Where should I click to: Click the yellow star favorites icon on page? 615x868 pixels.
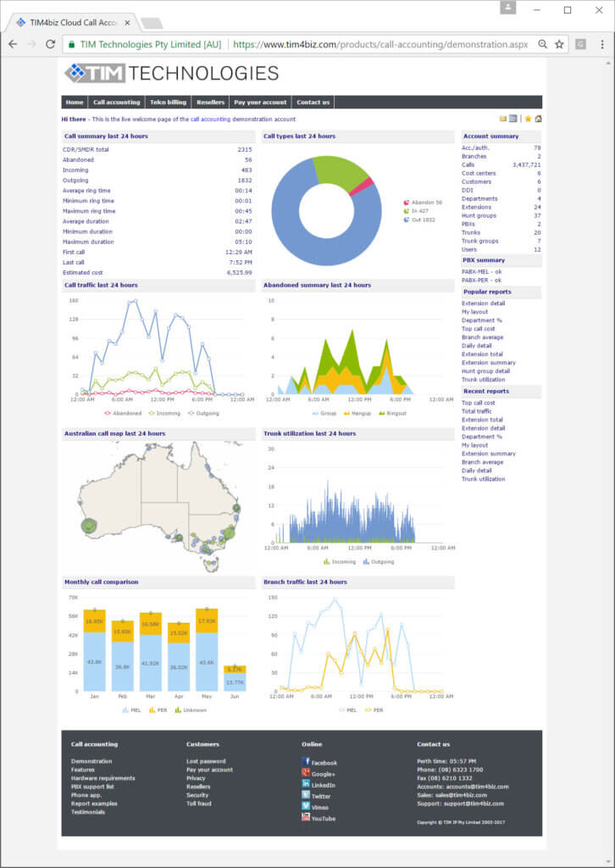pyautogui.click(x=528, y=119)
